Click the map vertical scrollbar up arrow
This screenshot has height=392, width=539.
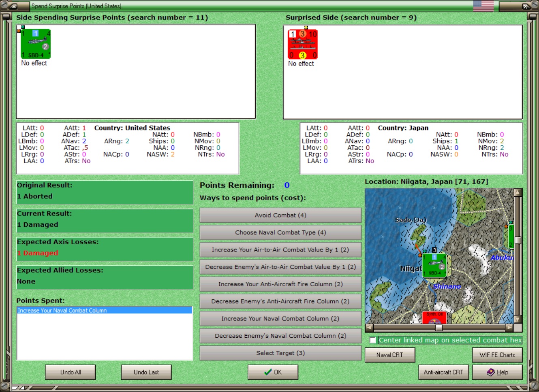518,192
